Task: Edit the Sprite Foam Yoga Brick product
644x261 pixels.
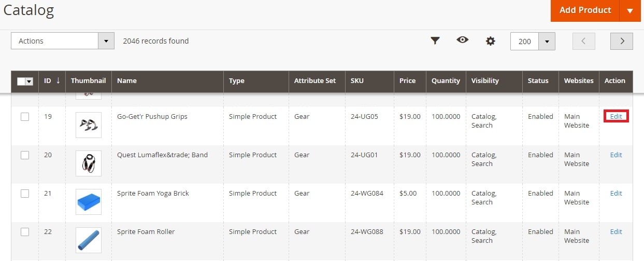Action: pyautogui.click(x=616, y=194)
